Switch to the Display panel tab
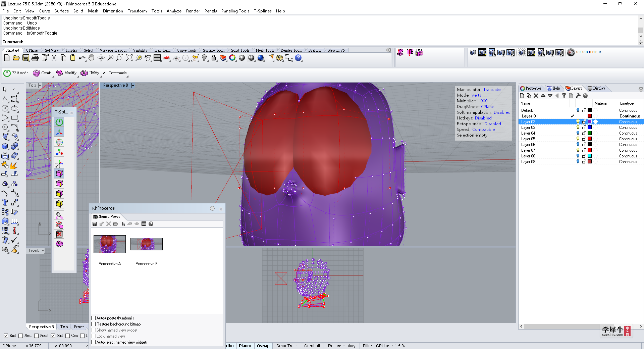Image resolution: width=644 pixels, height=349 pixels. (596, 88)
